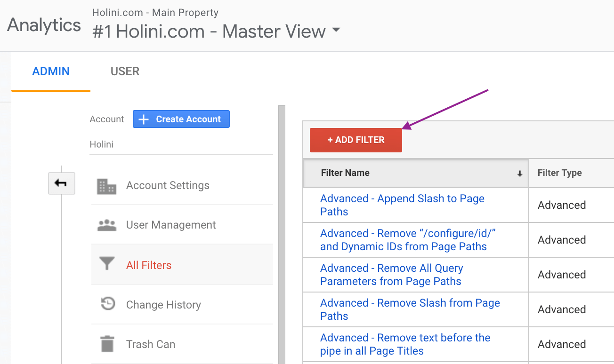This screenshot has height=364, width=614.
Task: Click the account column vertical scrollbar
Action: coord(282,235)
